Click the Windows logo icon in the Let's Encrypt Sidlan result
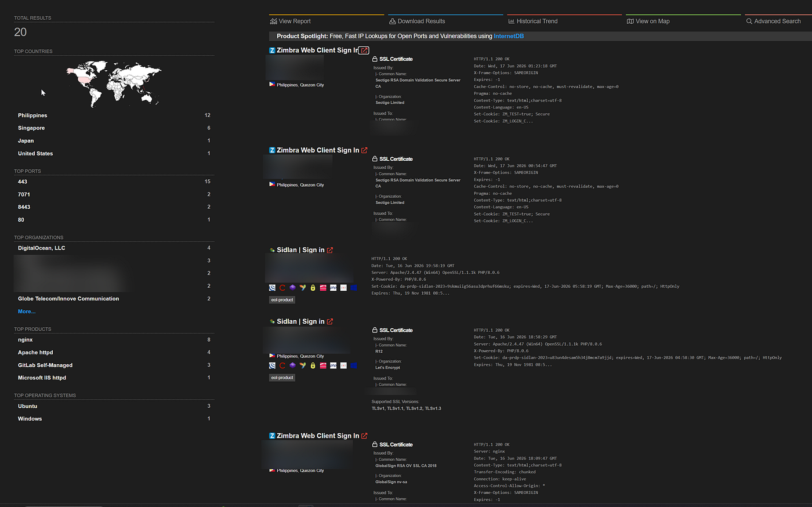 [354, 365]
